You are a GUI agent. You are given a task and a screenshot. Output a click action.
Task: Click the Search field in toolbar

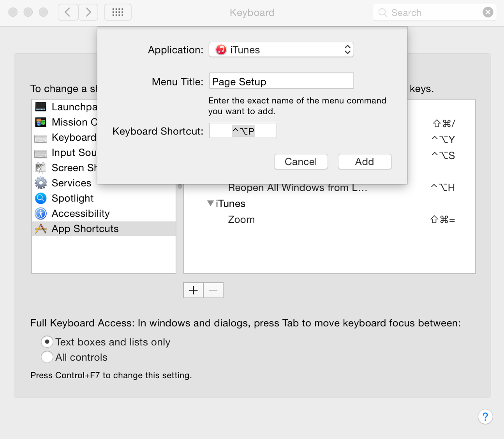click(435, 12)
